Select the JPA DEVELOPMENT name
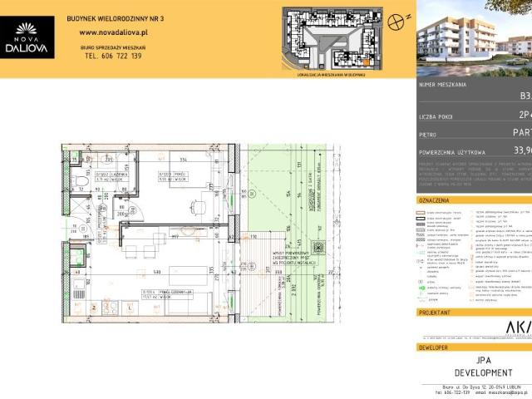The image size is (532, 399). tap(483, 367)
